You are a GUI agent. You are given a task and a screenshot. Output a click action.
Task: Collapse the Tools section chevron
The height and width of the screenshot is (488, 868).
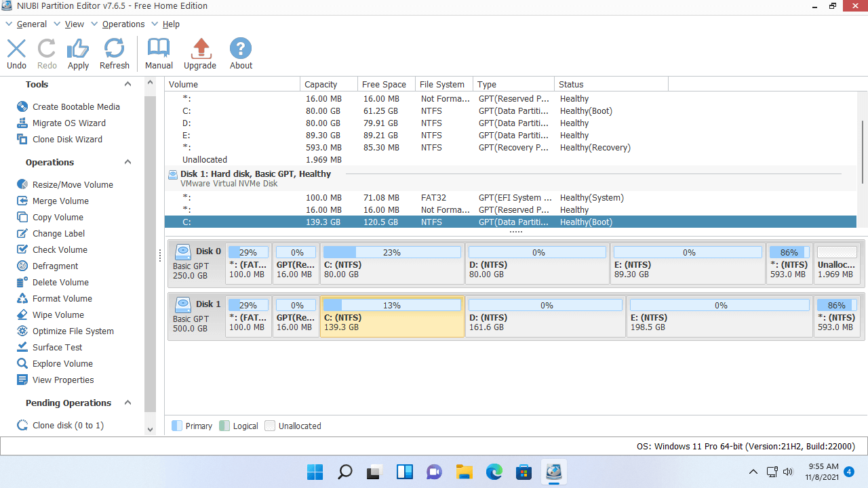tap(127, 84)
